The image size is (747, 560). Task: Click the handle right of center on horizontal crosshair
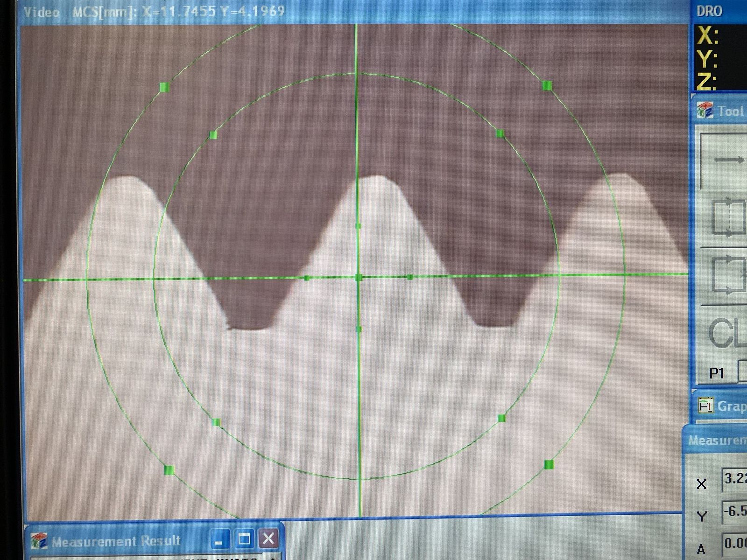[410, 277]
